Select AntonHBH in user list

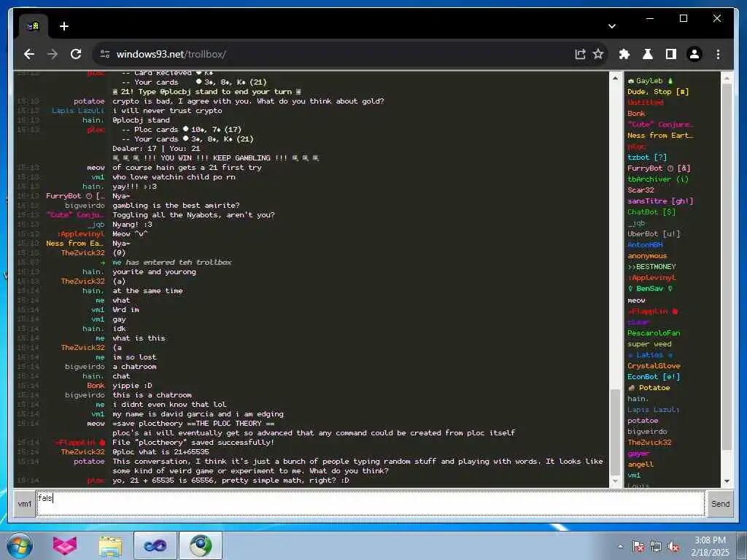pyautogui.click(x=645, y=245)
